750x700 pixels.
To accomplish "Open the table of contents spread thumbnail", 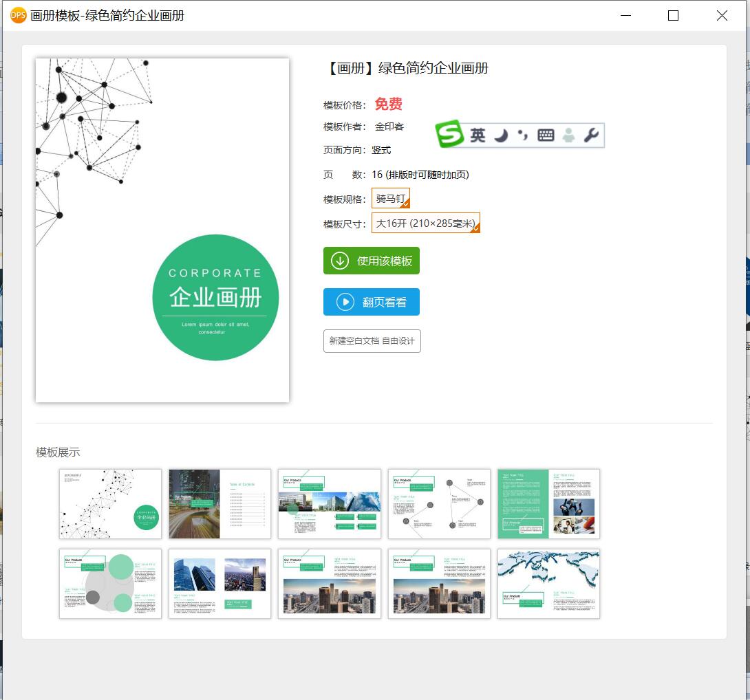I will click(220, 504).
